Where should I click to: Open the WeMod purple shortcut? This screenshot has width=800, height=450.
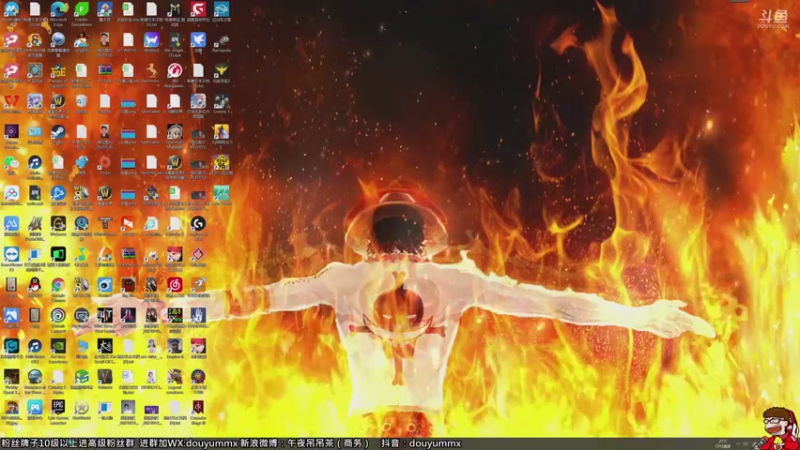[x=152, y=40]
